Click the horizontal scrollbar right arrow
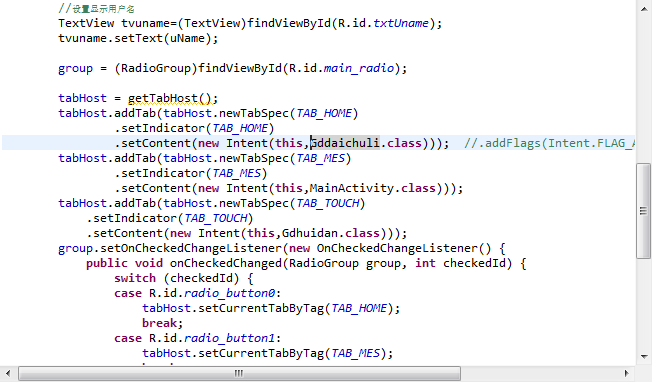The image size is (652, 382). click(627, 373)
